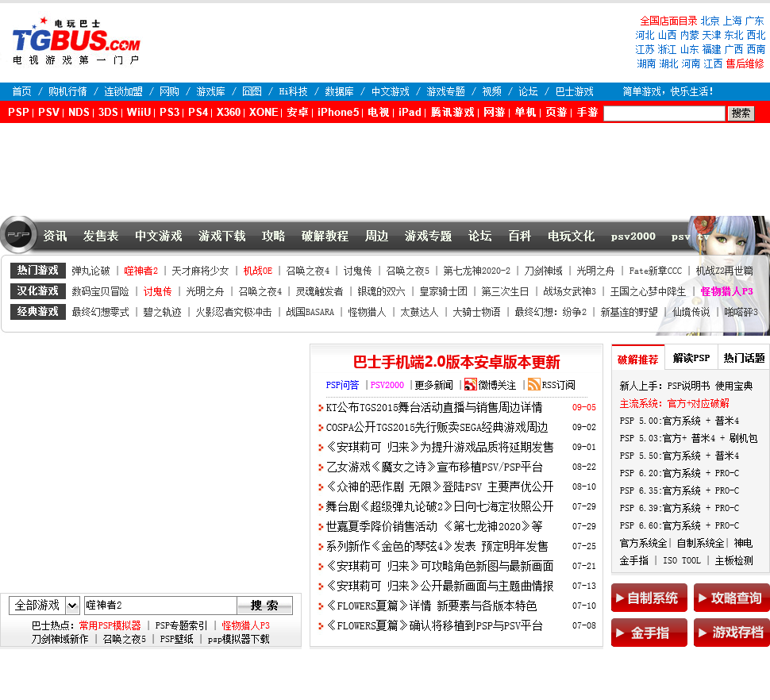Select PSV in red platform bar
The height and width of the screenshot is (700, 770).
[48, 113]
